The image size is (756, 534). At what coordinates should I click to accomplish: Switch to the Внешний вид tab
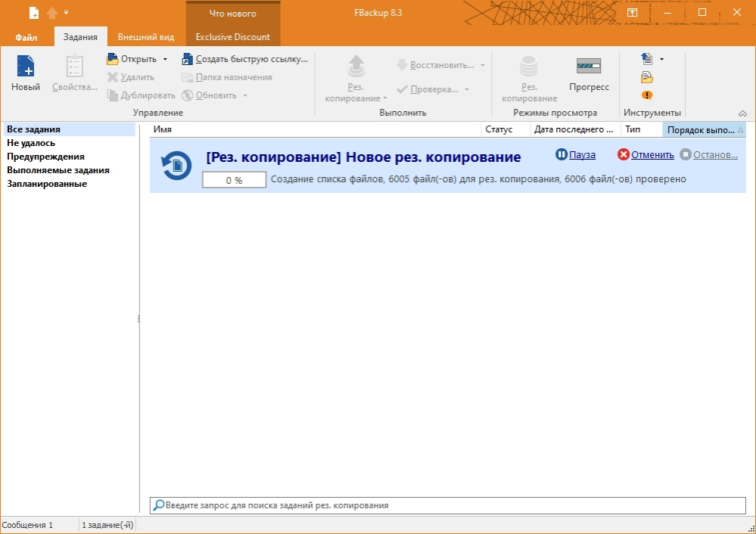145,37
